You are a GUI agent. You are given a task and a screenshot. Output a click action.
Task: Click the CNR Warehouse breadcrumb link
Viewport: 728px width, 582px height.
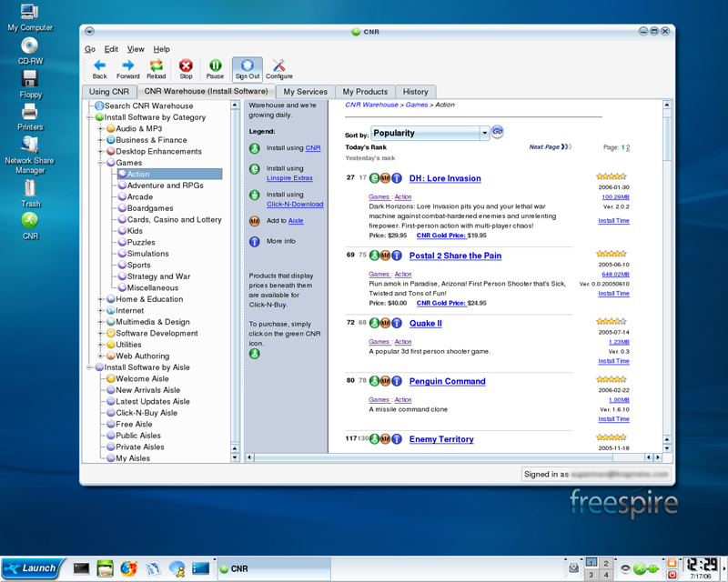(x=371, y=105)
